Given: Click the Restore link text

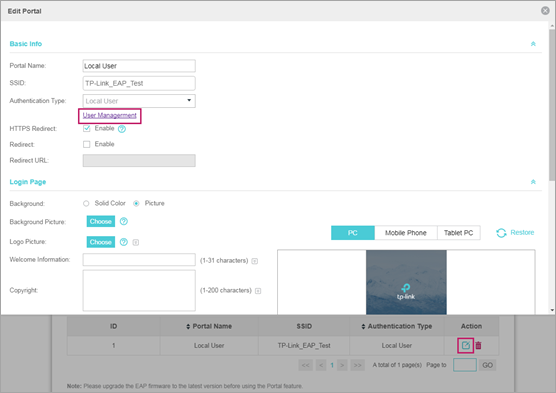Looking at the screenshot, I should [x=522, y=233].
